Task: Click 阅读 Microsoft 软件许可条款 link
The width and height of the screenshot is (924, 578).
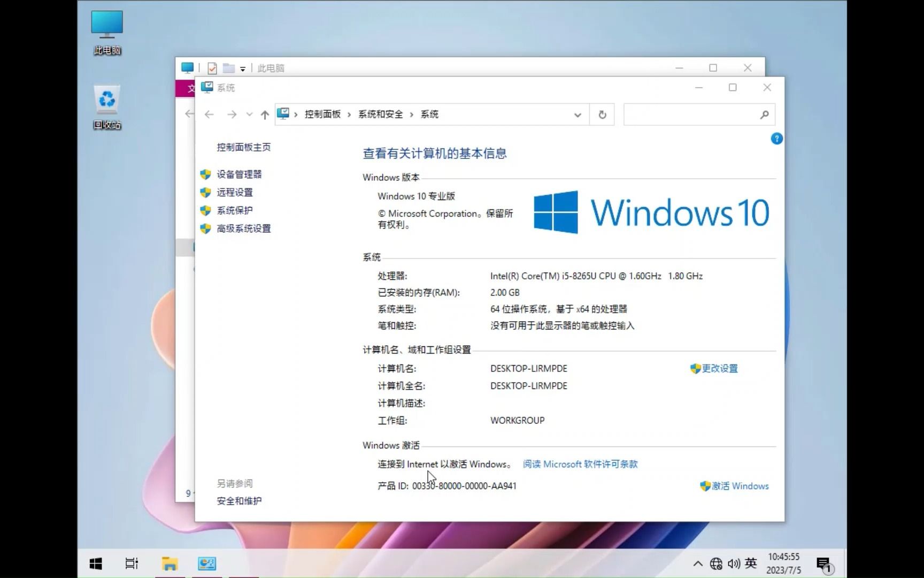Action: tap(580, 465)
